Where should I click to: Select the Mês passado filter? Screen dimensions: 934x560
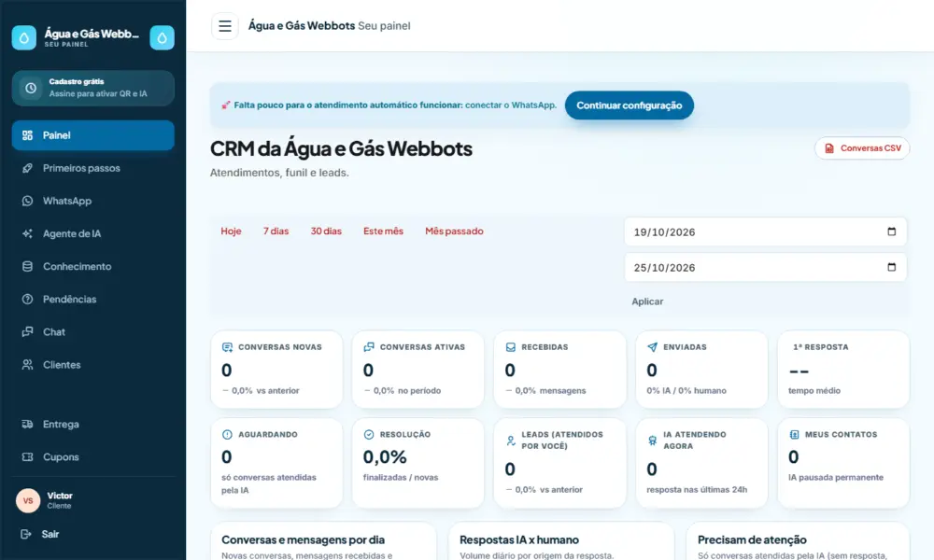454,231
